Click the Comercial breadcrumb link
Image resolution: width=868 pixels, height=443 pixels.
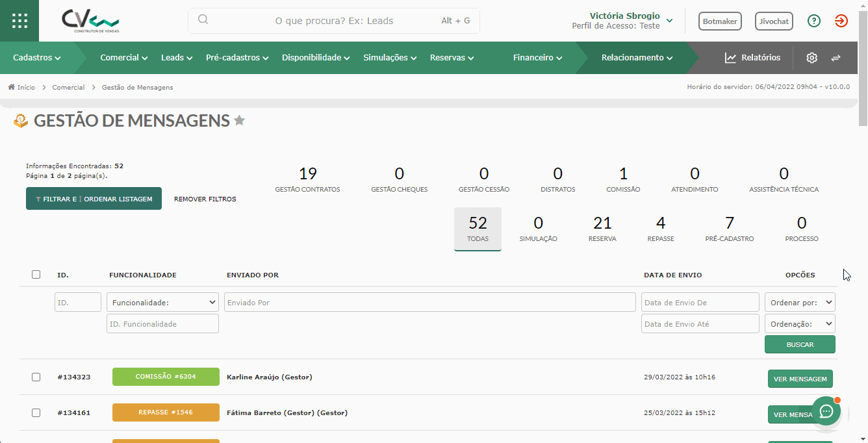(68, 87)
